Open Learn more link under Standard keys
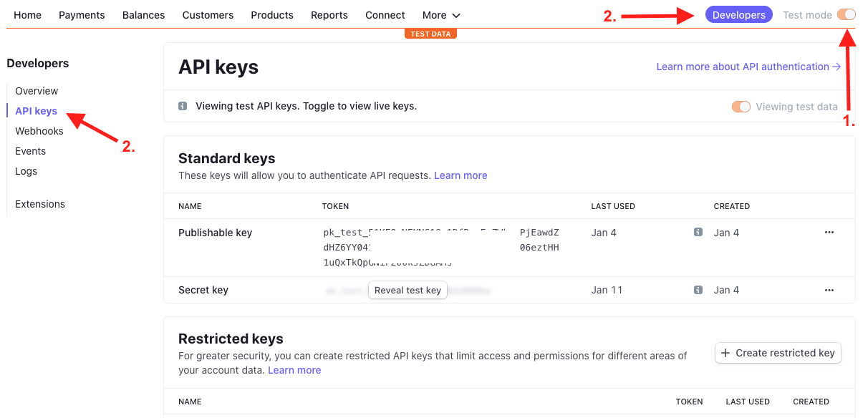The image size is (868, 418). tap(460, 175)
